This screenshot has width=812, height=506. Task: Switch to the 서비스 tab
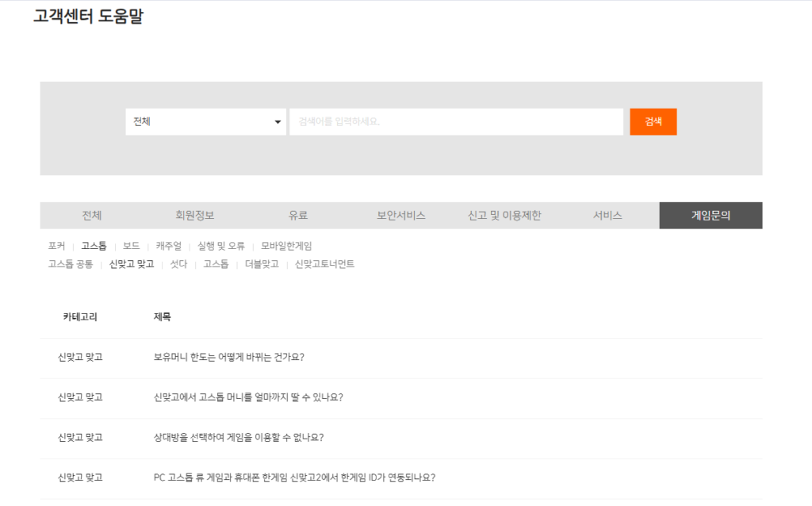pyautogui.click(x=607, y=216)
